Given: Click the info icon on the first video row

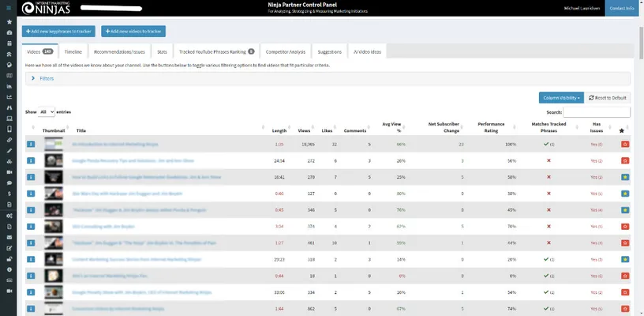Looking at the screenshot, I should tap(32, 145).
